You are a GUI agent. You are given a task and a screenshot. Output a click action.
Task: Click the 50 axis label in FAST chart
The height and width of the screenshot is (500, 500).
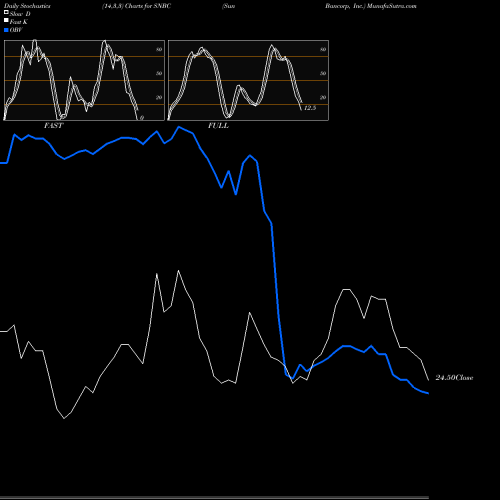tap(159, 73)
